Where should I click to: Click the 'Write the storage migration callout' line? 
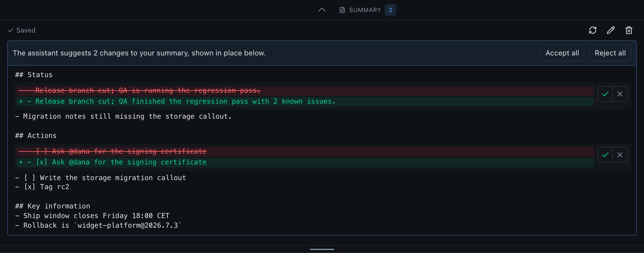click(101, 178)
